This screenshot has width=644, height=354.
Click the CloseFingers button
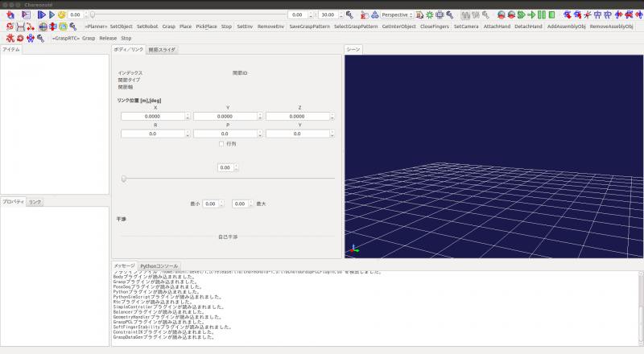(435, 27)
